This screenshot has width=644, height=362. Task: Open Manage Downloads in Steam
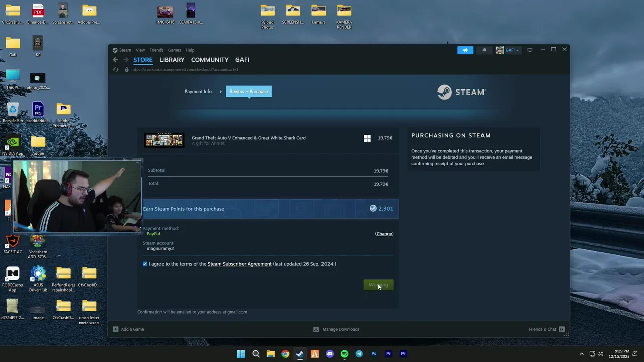pos(336,329)
